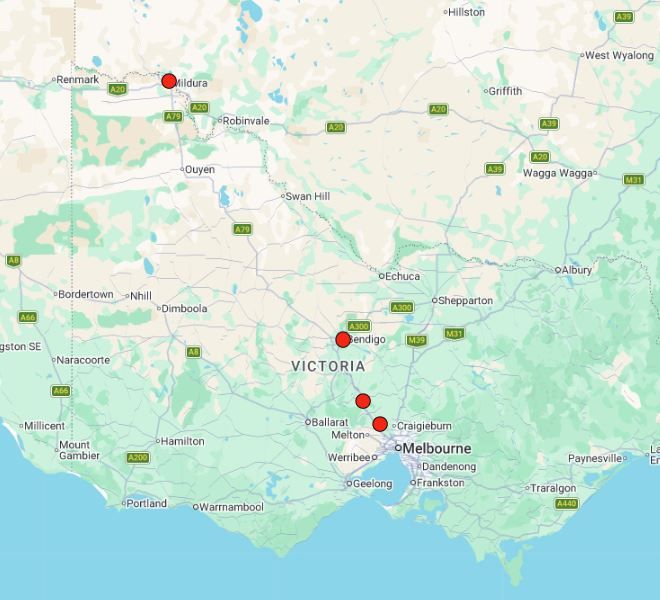Click the Warrnambool label on the coast
The height and width of the screenshot is (600, 660).
(x=231, y=507)
